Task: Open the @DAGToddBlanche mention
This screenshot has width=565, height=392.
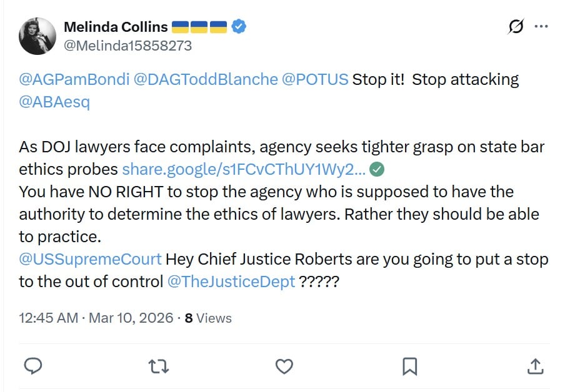Action: coord(206,80)
